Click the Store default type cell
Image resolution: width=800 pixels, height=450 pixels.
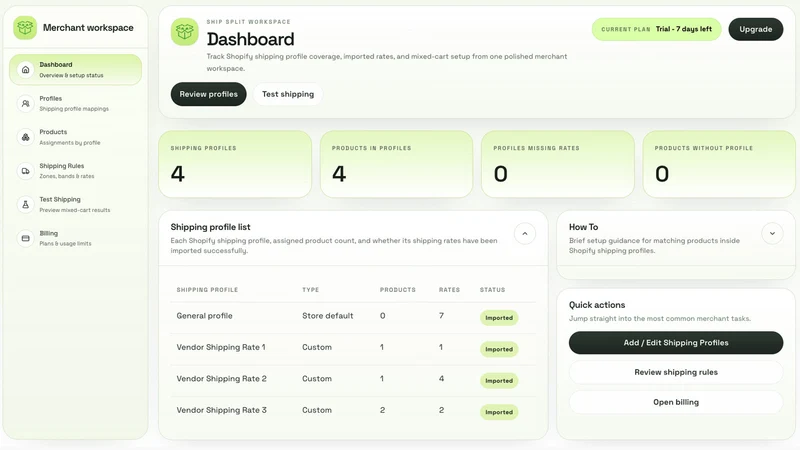pos(328,316)
